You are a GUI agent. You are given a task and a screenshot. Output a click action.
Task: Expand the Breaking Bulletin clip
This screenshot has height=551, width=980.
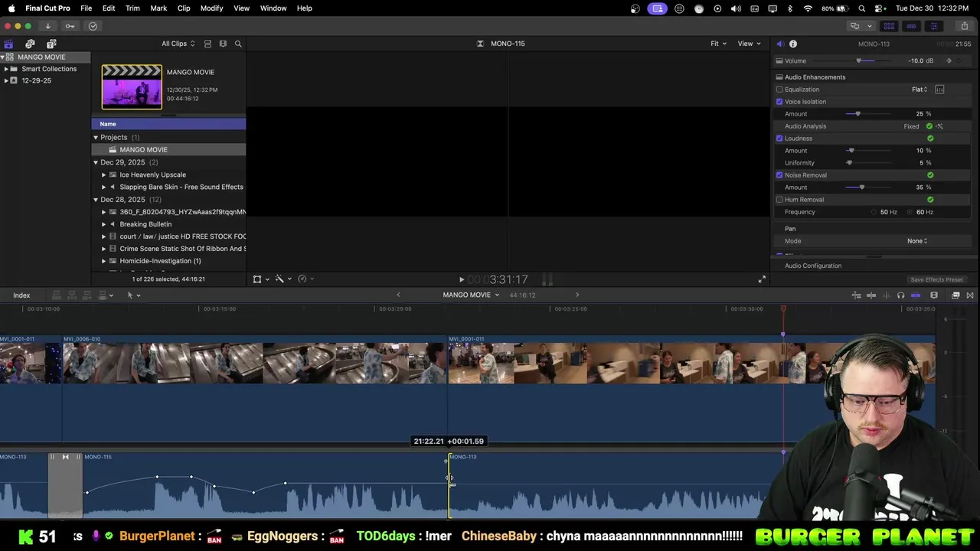coord(103,224)
